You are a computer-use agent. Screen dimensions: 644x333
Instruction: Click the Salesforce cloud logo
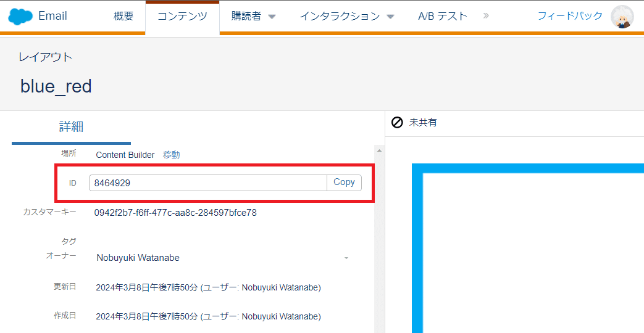pos(20,17)
